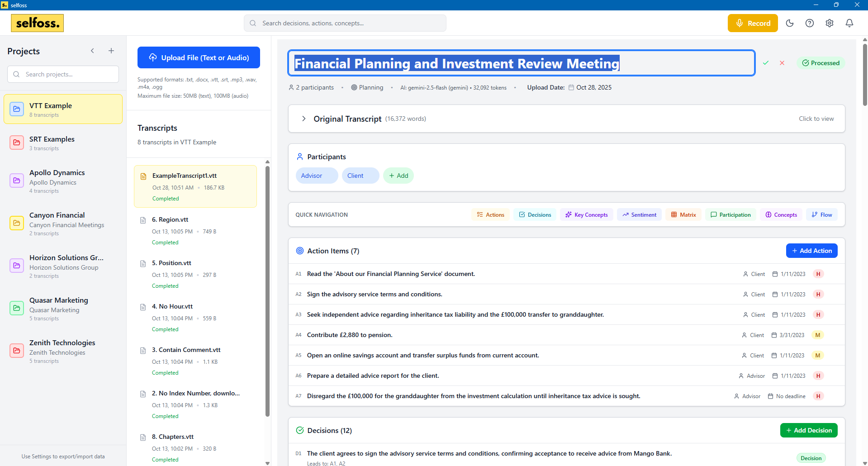The width and height of the screenshot is (868, 466).
Task: Jump to Matrix quick navigation
Action: point(683,214)
